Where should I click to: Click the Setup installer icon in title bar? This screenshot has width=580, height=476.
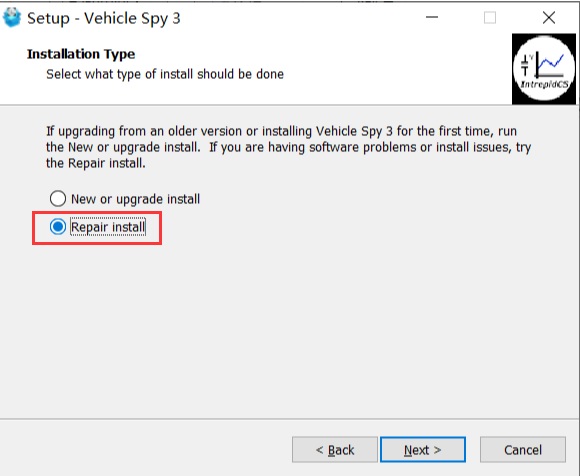pyautogui.click(x=12, y=17)
